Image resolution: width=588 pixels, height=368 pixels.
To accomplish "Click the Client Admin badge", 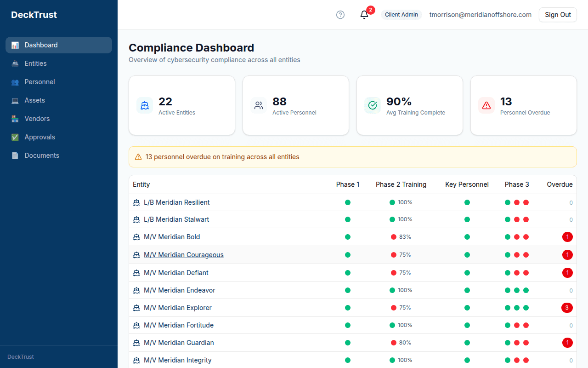I will [x=401, y=14].
